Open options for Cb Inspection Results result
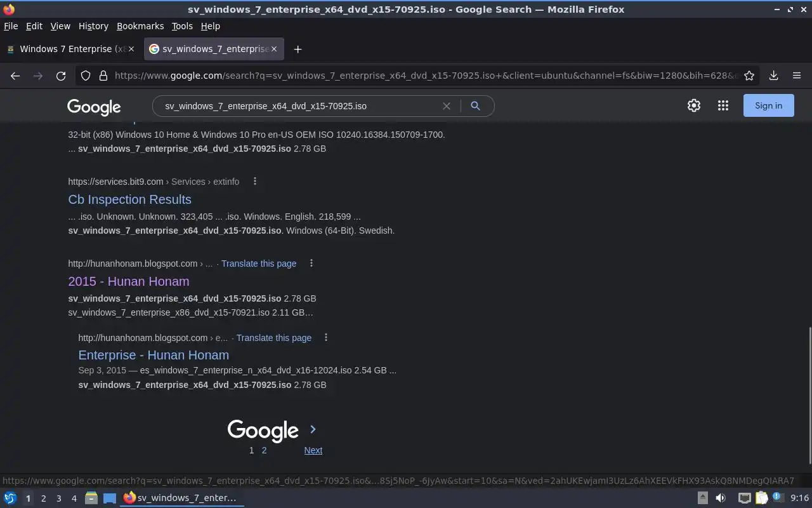The width and height of the screenshot is (812, 508). pos(255,181)
